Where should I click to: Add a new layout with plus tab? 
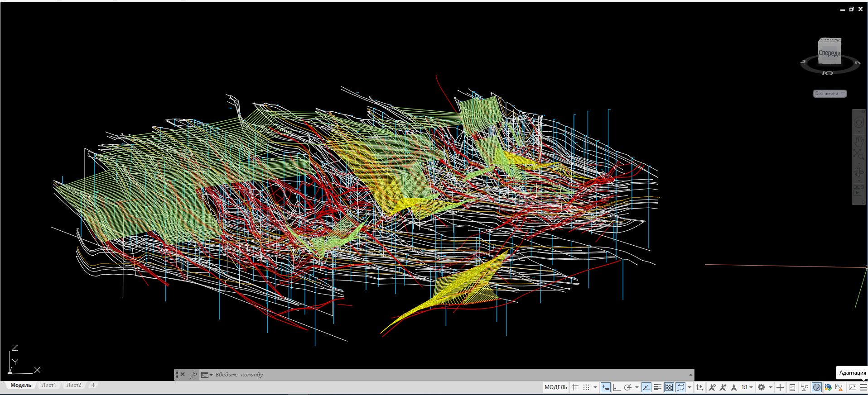click(93, 385)
